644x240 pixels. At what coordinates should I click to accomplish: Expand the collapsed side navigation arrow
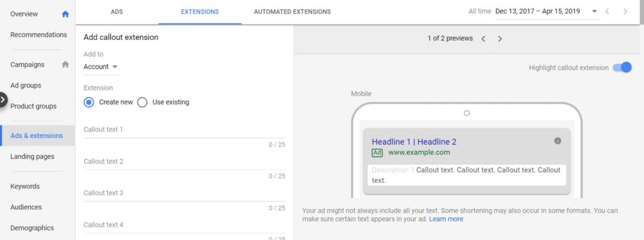click(3, 100)
